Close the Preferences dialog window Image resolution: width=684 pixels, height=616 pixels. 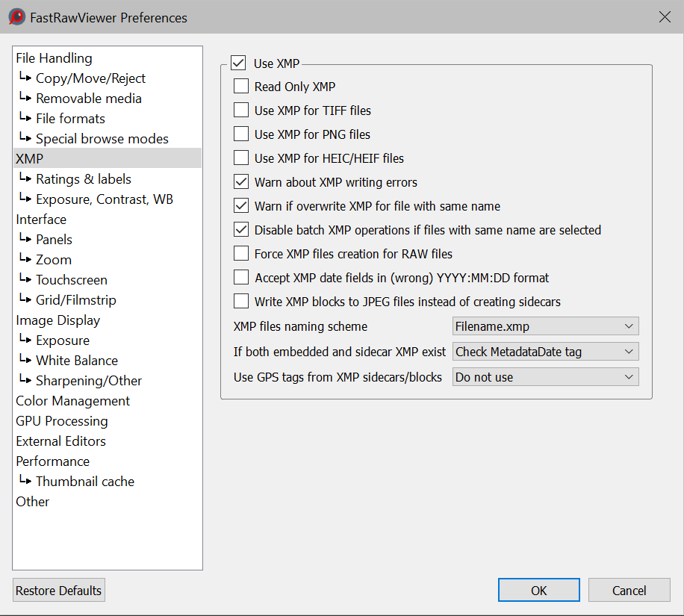coord(664,17)
